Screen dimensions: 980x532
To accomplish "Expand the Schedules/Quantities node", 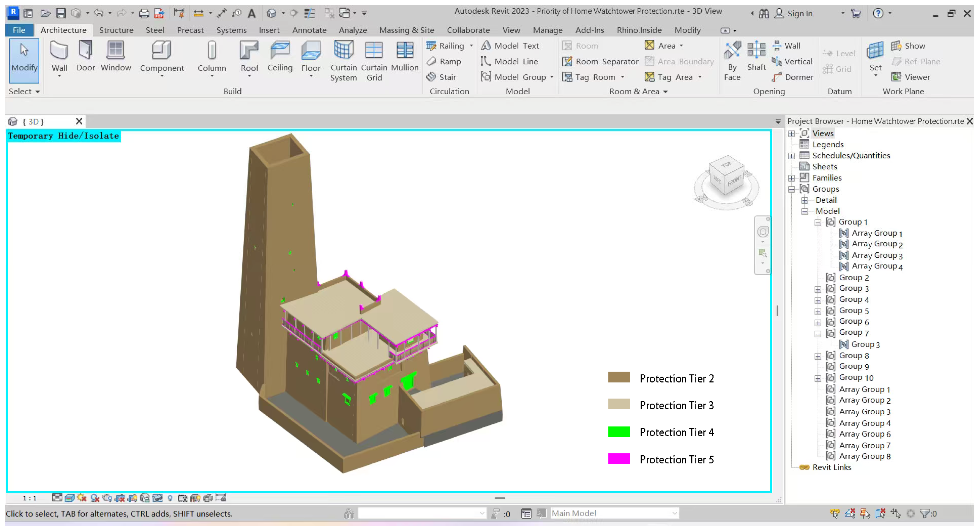I will tap(791, 156).
